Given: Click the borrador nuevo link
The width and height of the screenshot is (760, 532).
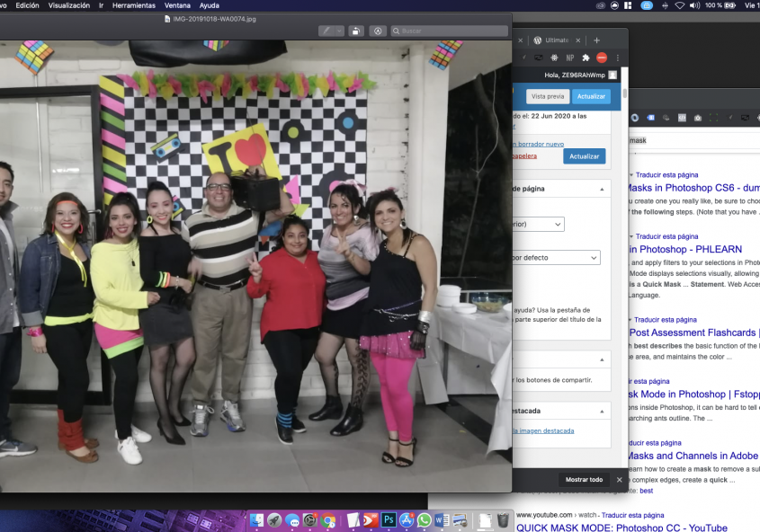Looking at the screenshot, I should point(541,144).
